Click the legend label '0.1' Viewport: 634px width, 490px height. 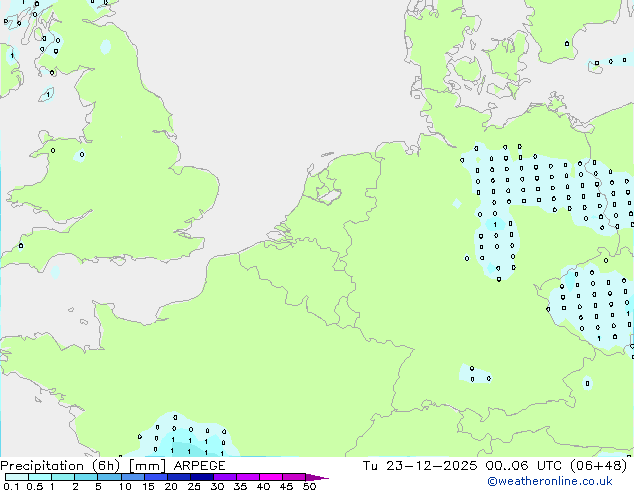point(11,486)
